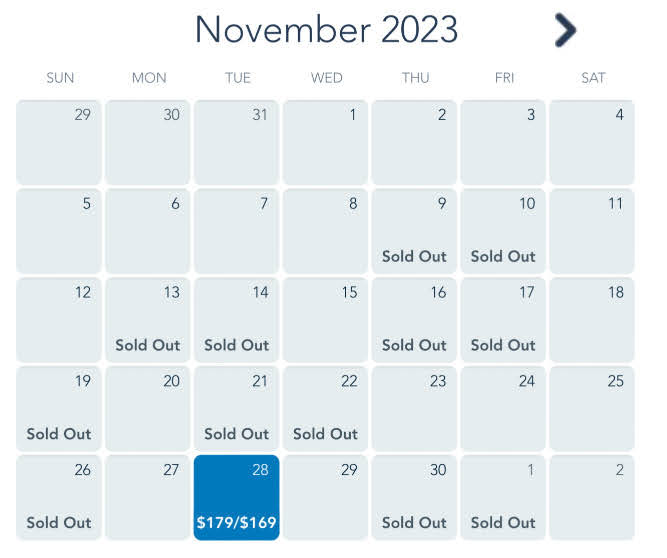Select Thursday November 30
The height and width of the screenshot is (558, 667).
pyautogui.click(x=414, y=497)
